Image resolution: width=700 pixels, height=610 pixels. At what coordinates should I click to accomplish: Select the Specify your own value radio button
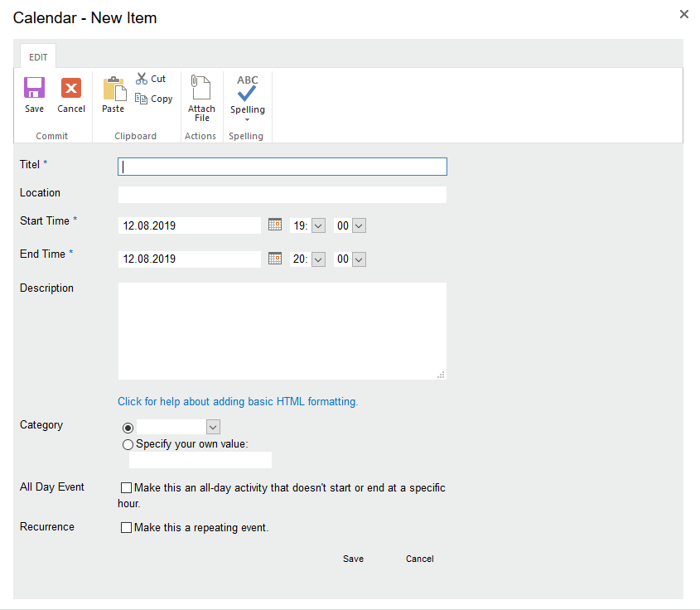[x=128, y=444]
